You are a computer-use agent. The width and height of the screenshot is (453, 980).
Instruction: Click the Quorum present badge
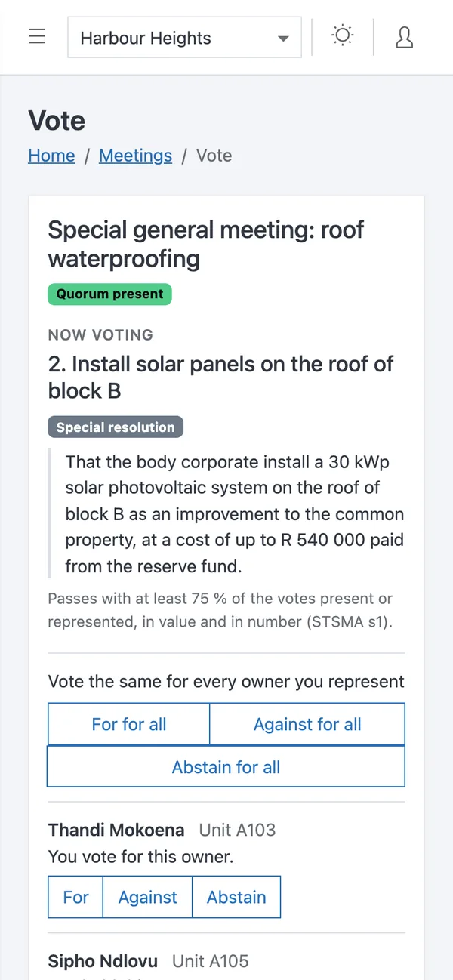110,294
